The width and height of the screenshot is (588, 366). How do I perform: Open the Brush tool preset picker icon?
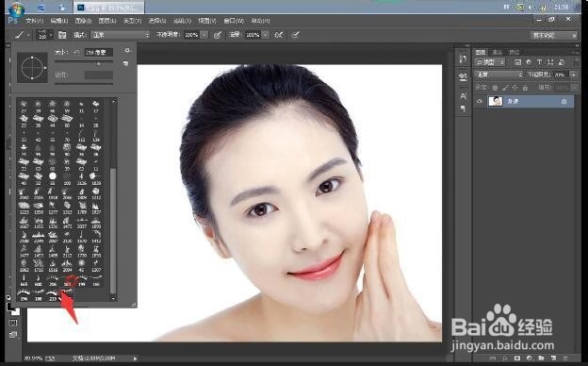pyautogui.click(x=20, y=35)
